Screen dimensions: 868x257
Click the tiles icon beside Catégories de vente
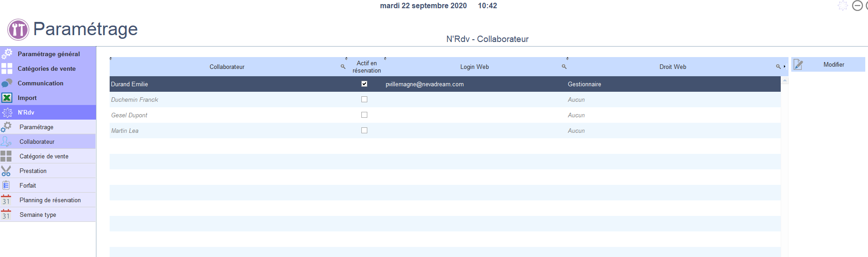pos(7,68)
